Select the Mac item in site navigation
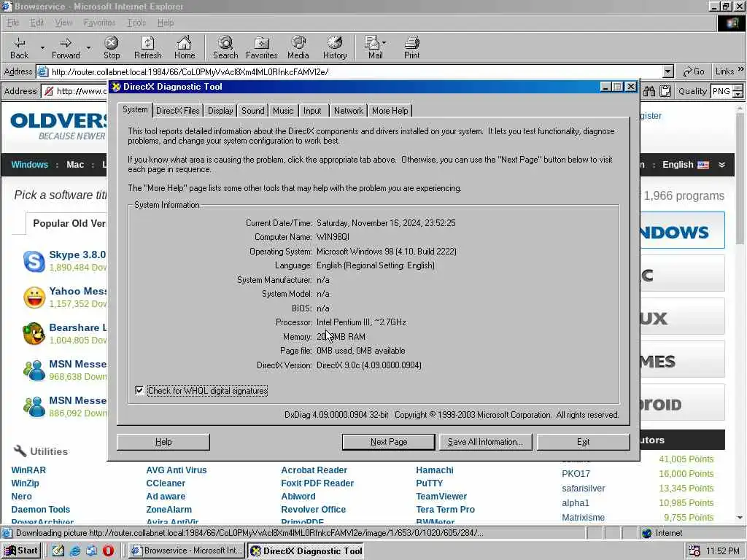747x560 pixels. pos(75,165)
